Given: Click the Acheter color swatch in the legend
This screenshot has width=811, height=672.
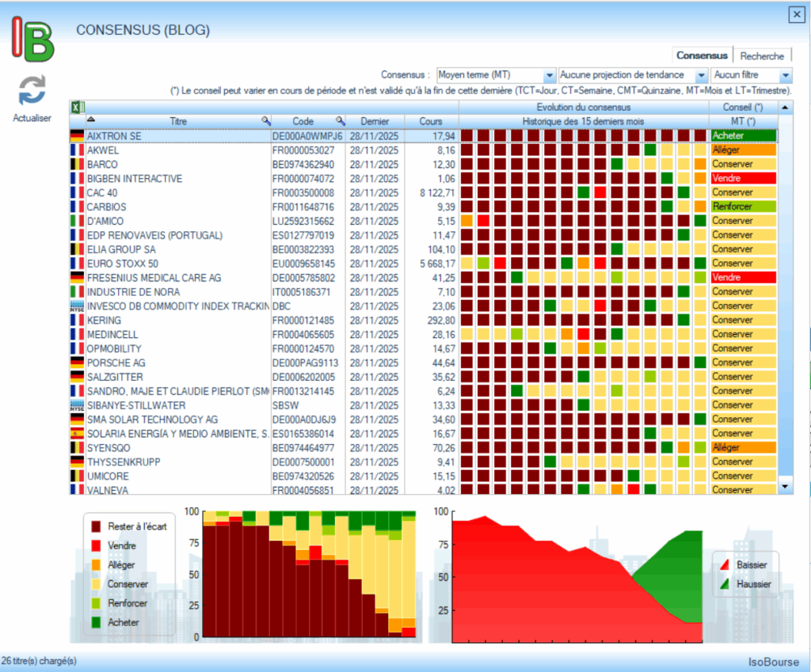Looking at the screenshot, I should (96, 623).
